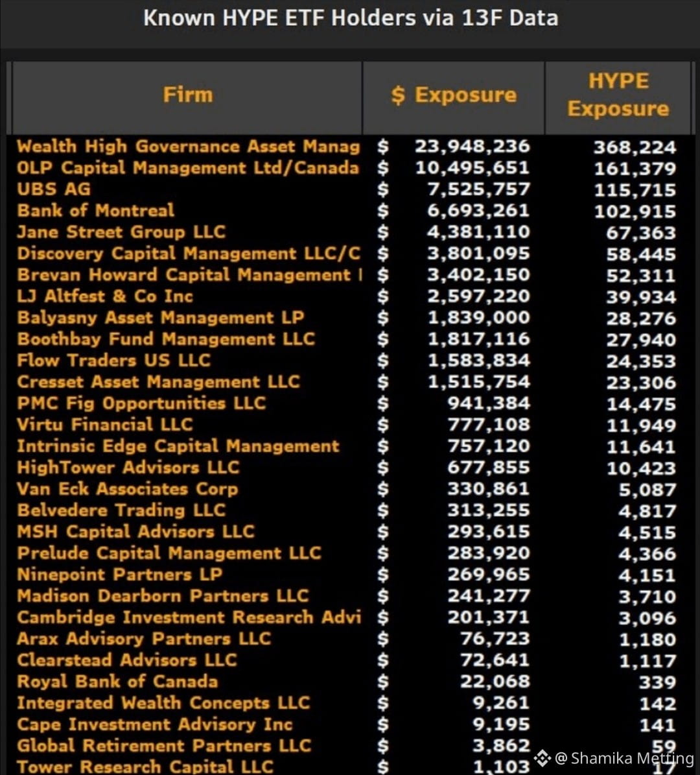
Task: Click Balyasny Asset Management LP
Action: point(161,317)
